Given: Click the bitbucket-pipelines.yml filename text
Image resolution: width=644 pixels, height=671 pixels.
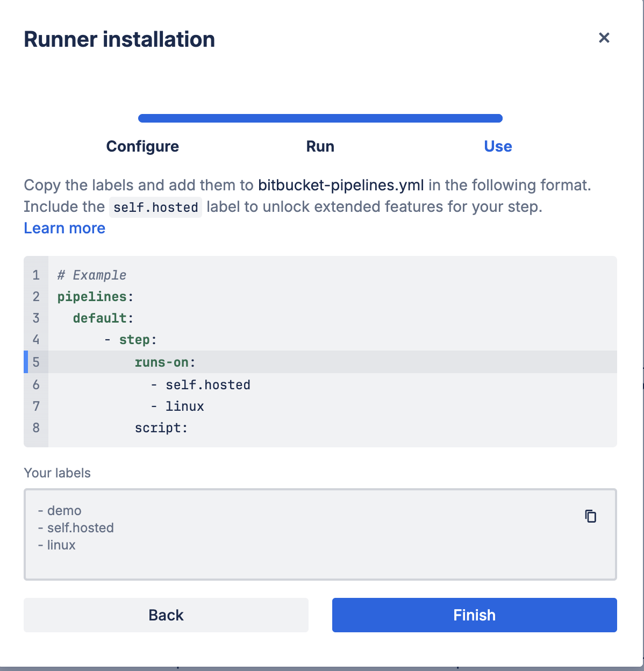Looking at the screenshot, I should pos(341,185).
